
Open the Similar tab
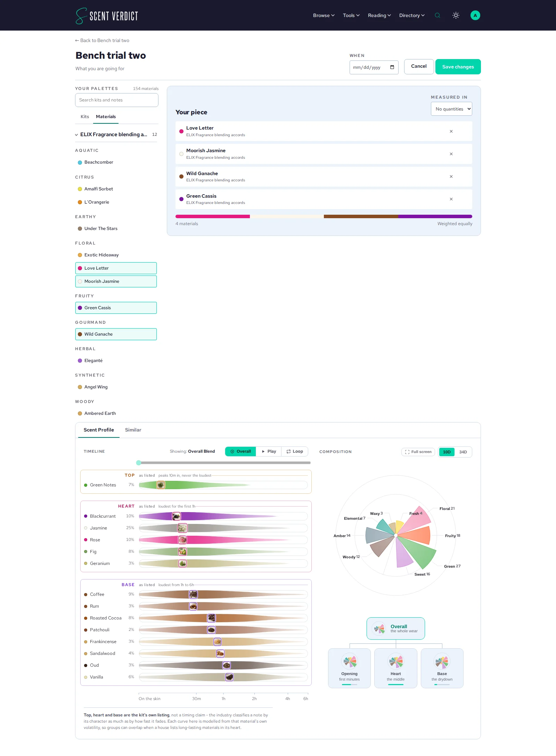pyautogui.click(x=133, y=430)
